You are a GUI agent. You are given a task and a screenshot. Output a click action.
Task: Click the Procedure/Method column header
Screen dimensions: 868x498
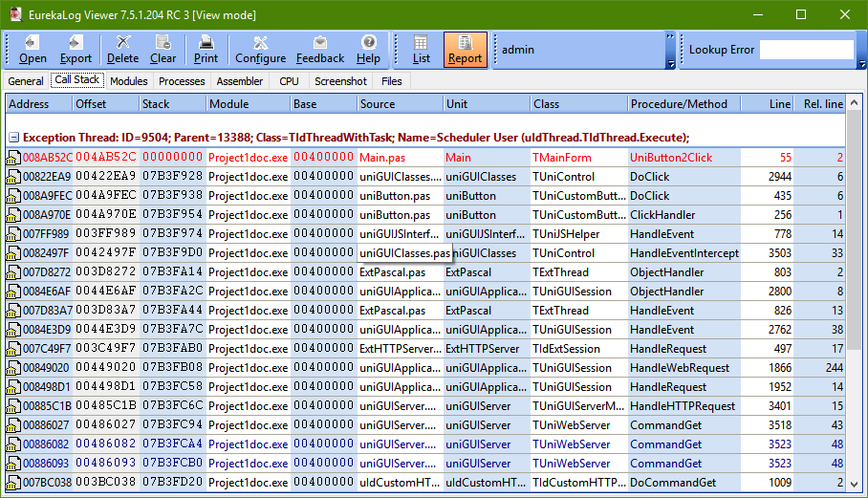(679, 104)
